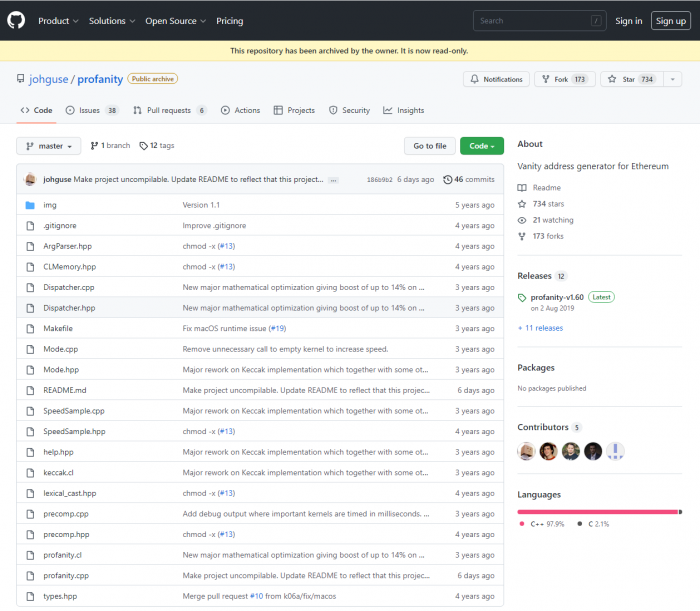Open the profanity-v1.60 release
The image size is (700, 611).
tap(557, 297)
